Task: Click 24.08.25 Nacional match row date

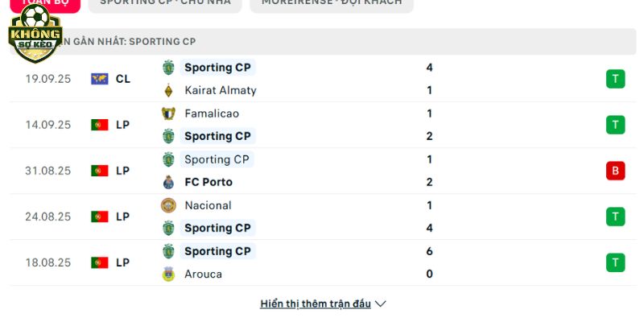Action: pos(48,217)
